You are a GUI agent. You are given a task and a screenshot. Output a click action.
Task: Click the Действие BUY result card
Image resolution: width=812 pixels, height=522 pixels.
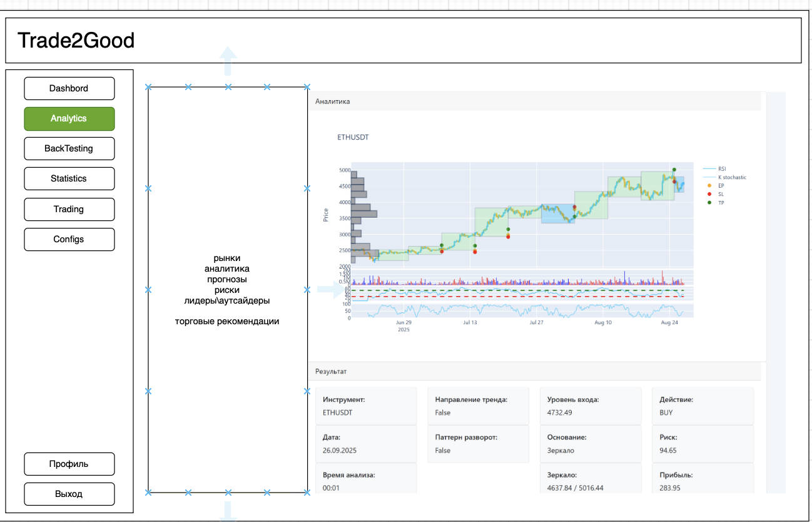702,406
